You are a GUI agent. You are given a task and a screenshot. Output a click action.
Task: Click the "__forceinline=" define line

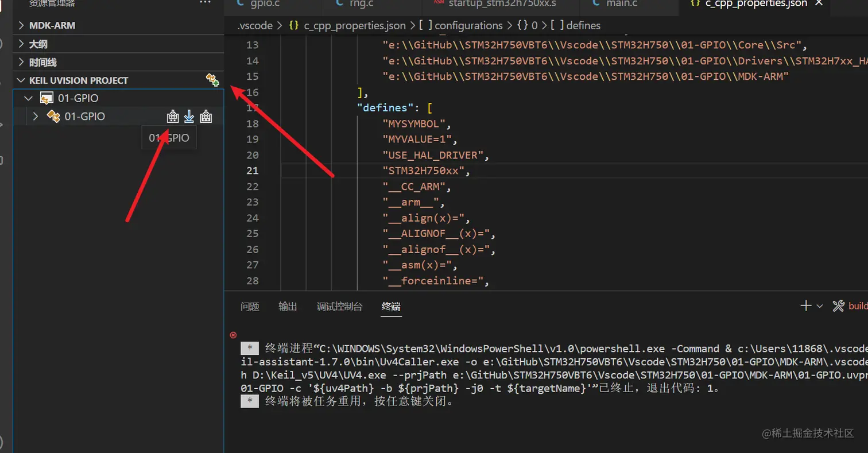point(435,281)
